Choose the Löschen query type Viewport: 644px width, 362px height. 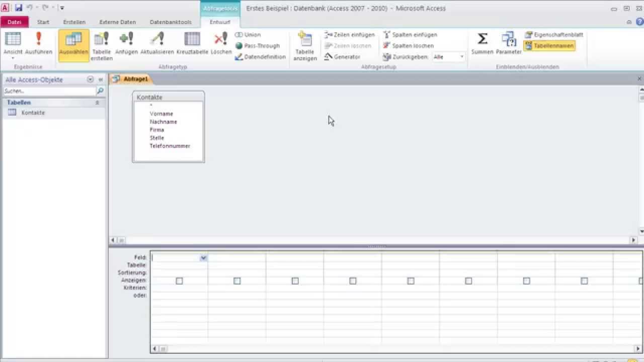[221, 43]
